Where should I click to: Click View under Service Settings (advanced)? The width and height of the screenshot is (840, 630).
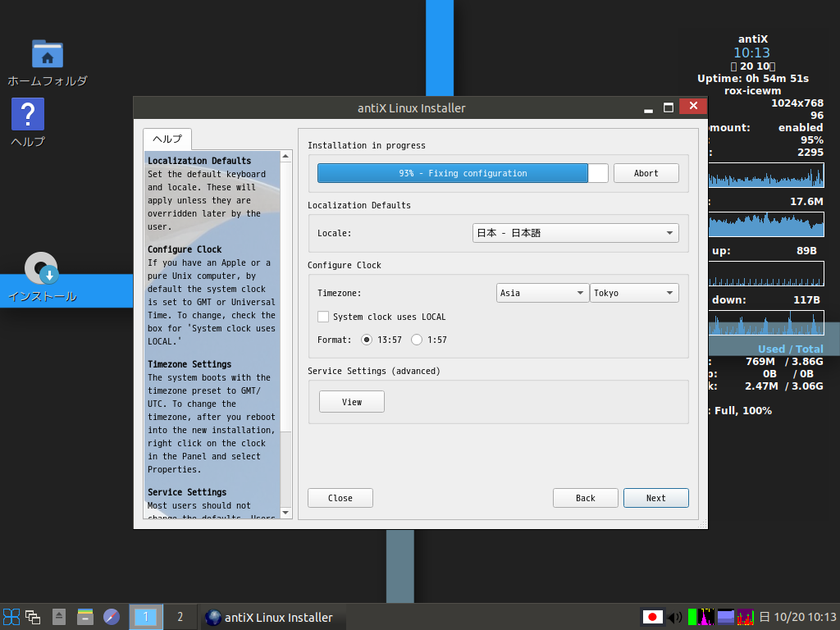[x=351, y=402]
